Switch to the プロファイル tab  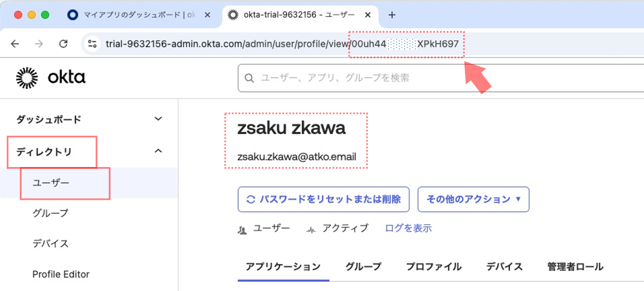click(x=433, y=267)
